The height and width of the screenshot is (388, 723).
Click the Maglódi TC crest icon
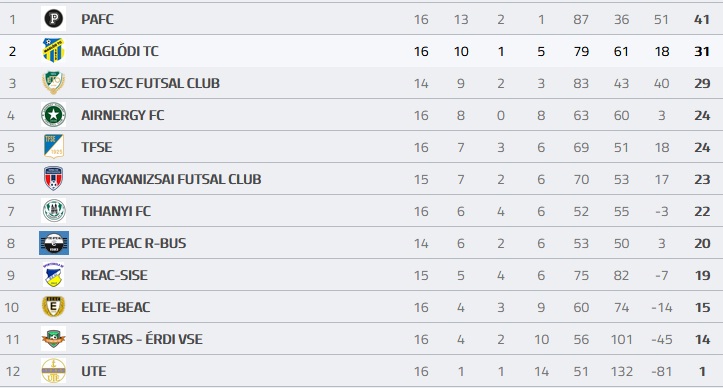[x=53, y=51]
